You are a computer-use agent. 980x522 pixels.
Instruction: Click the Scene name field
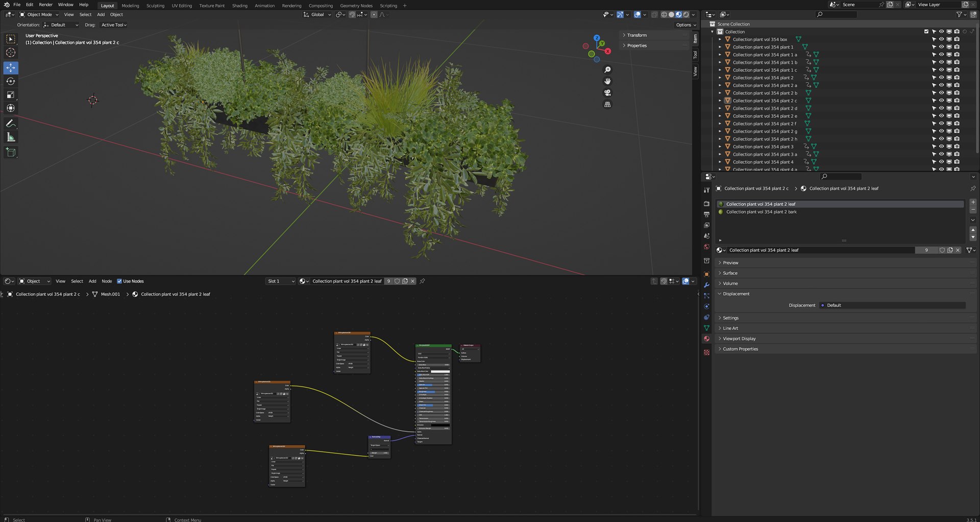tap(860, 5)
